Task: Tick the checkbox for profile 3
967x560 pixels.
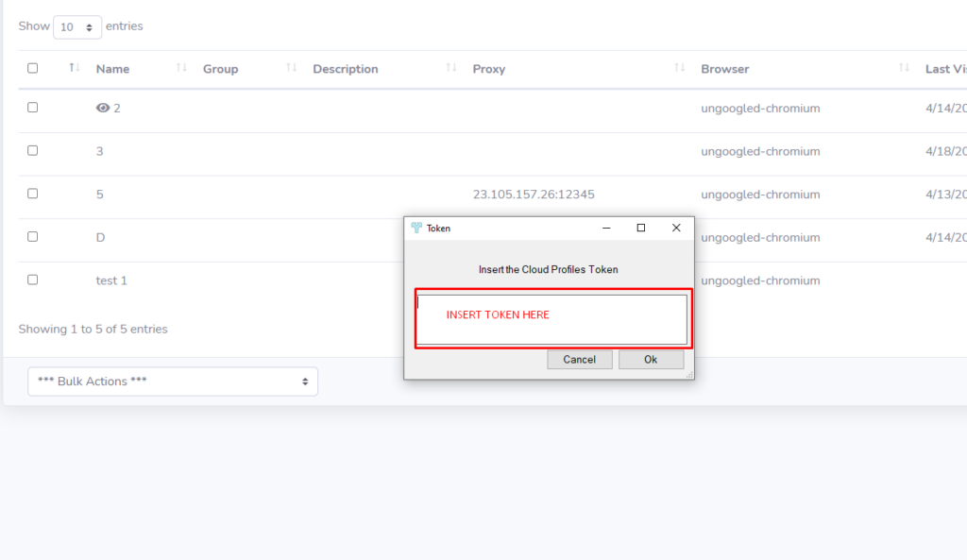Action: pyautogui.click(x=33, y=150)
